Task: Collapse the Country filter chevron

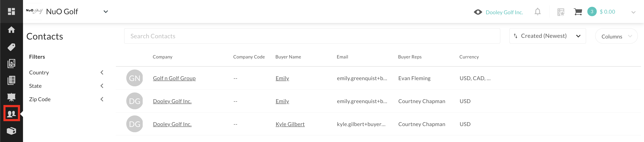Action: coord(102,72)
